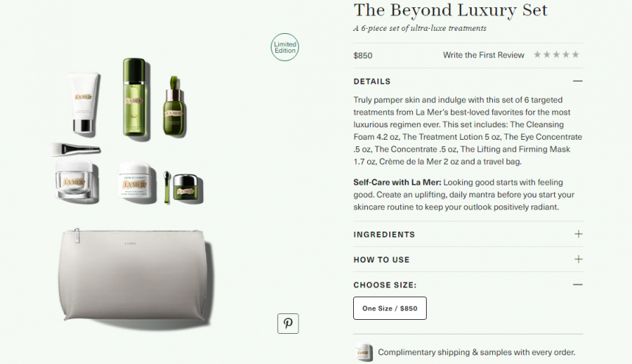Viewport: 632px width, 364px height.
Task: Rate with the third star
Action: point(556,54)
